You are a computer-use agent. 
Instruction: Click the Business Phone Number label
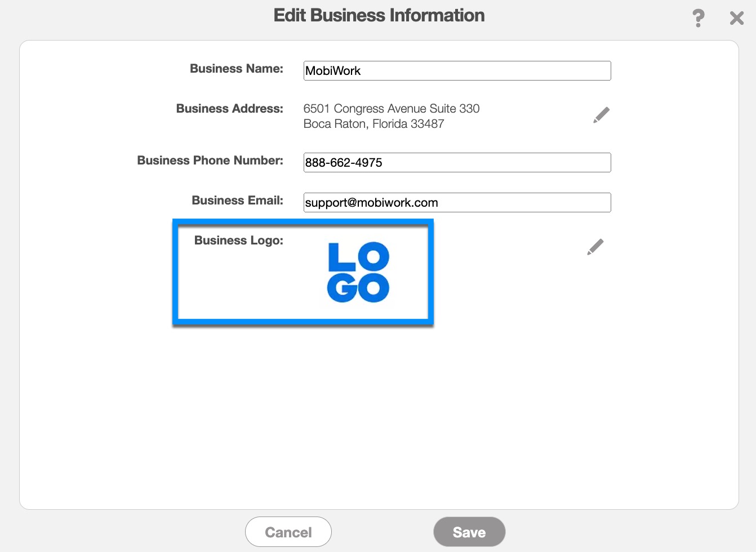coord(210,161)
